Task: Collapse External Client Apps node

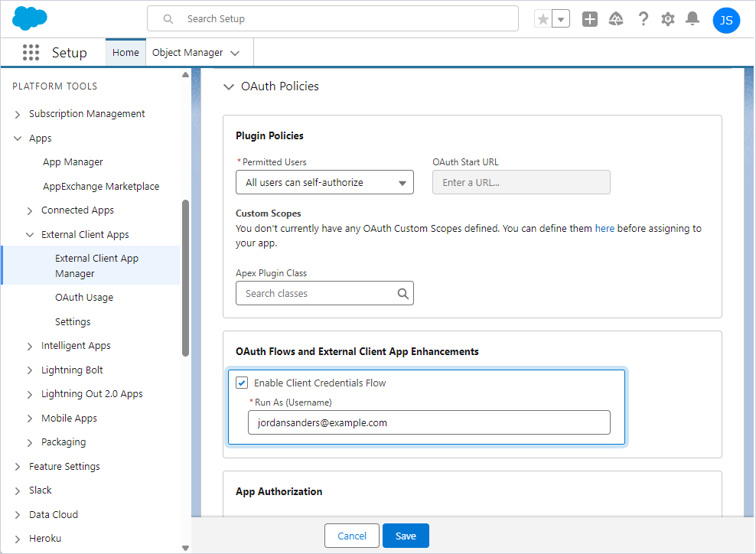Action: tap(30, 235)
